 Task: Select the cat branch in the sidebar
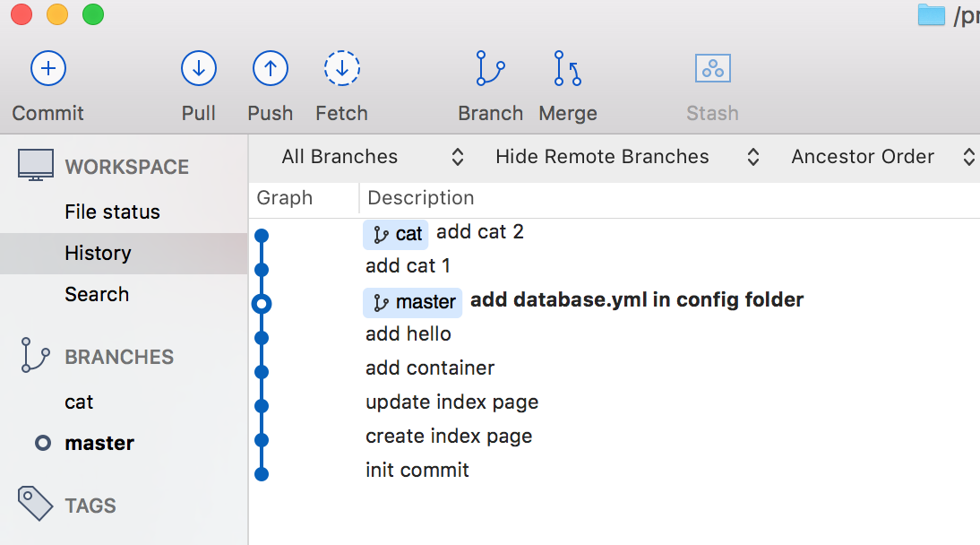[x=78, y=402]
